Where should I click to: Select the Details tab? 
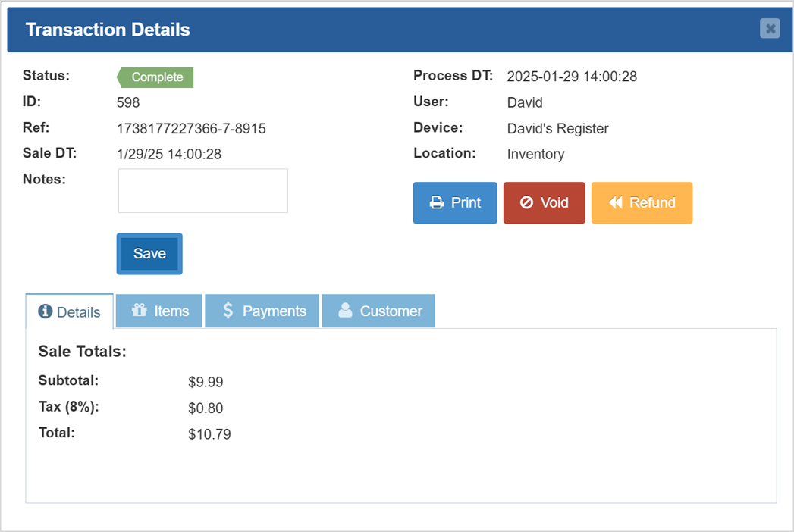pyautogui.click(x=69, y=311)
